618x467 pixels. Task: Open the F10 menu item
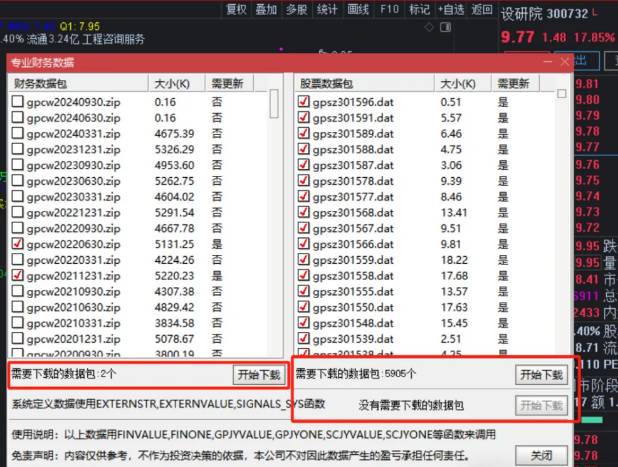pos(389,9)
